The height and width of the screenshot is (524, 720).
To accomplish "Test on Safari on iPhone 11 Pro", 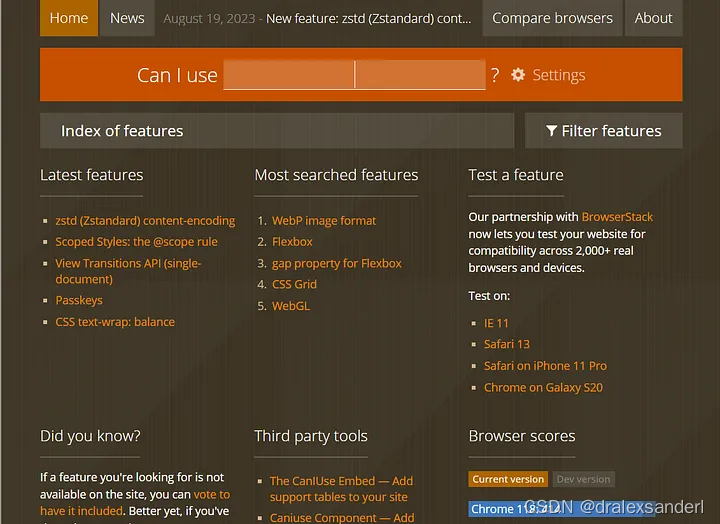I will [546, 366].
